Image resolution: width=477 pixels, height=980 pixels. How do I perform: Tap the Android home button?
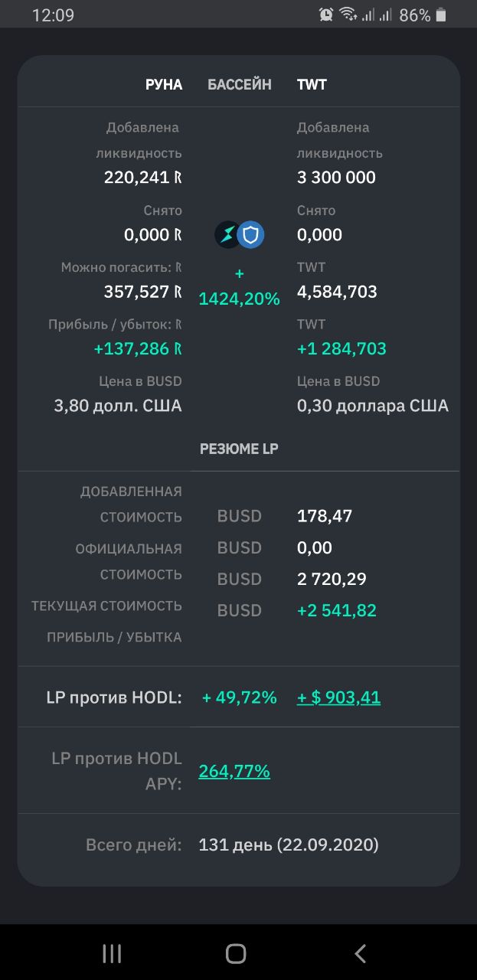coord(236,953)
